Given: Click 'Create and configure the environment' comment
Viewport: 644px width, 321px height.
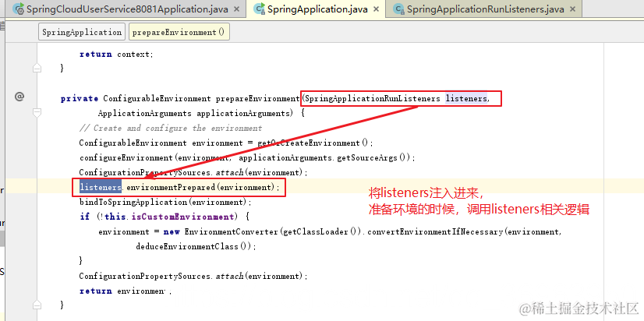Looking at the screenshot, I should (171, 128).
